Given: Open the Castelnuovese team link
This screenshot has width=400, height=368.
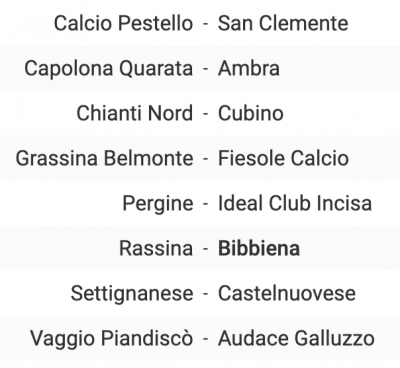Looking at the screenshot, I should coord(287,293).
